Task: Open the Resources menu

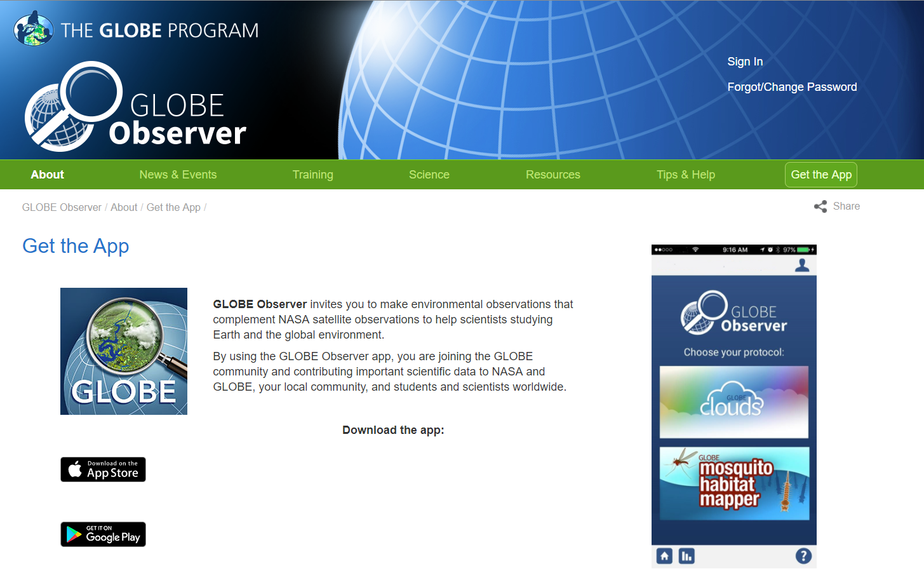Action: click(x=553, y=175)
